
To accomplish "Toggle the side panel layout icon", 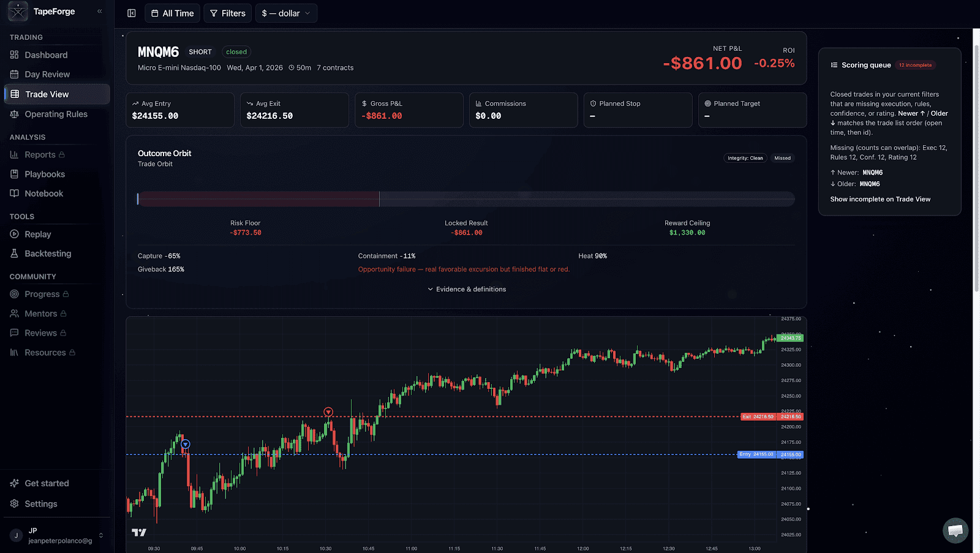I will tap(131, 13).
